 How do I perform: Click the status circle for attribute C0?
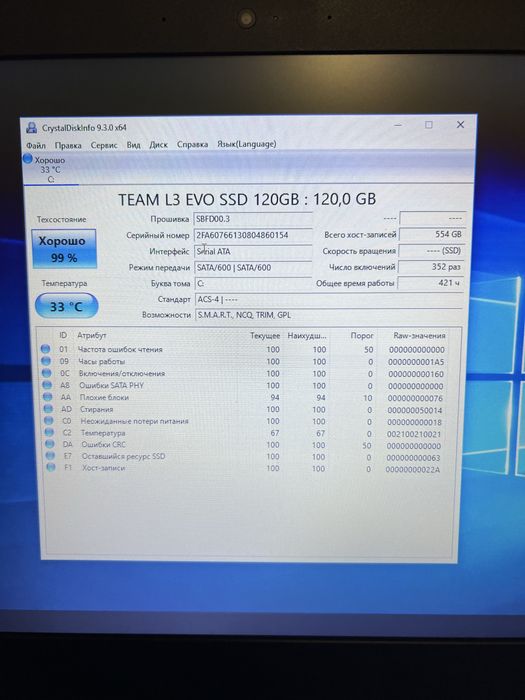(49, 421)
